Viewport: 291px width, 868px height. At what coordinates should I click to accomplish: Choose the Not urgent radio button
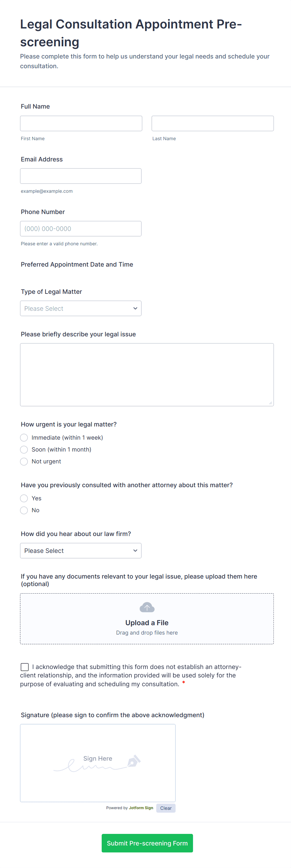(x=24, y=462)
